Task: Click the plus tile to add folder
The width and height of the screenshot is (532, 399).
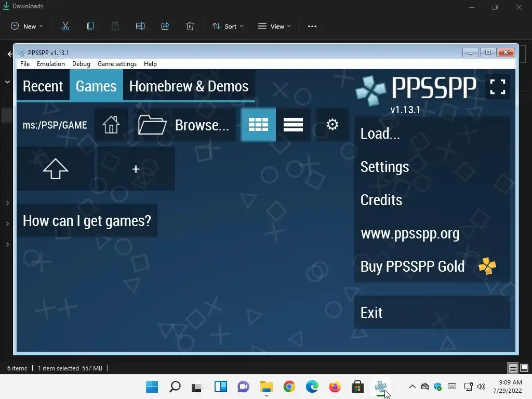Action: pos(136,169)
